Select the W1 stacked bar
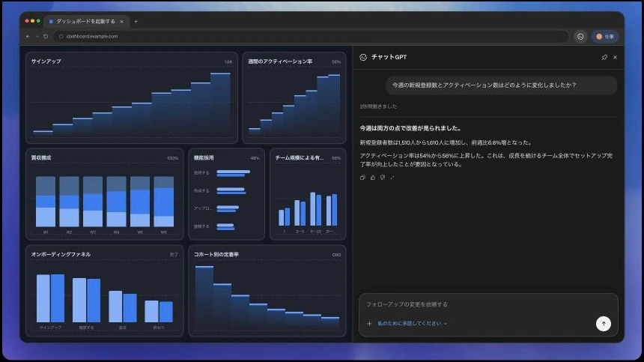This screenshot has width=644, height=362. (x=46, y=202)
